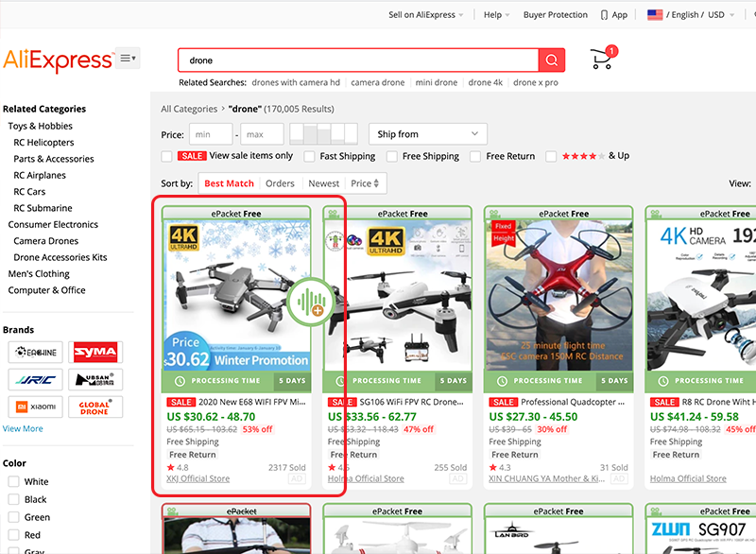Viewport: 756px width, 554px height.
Task: Click the US flag icon
Action: [655, 14]
